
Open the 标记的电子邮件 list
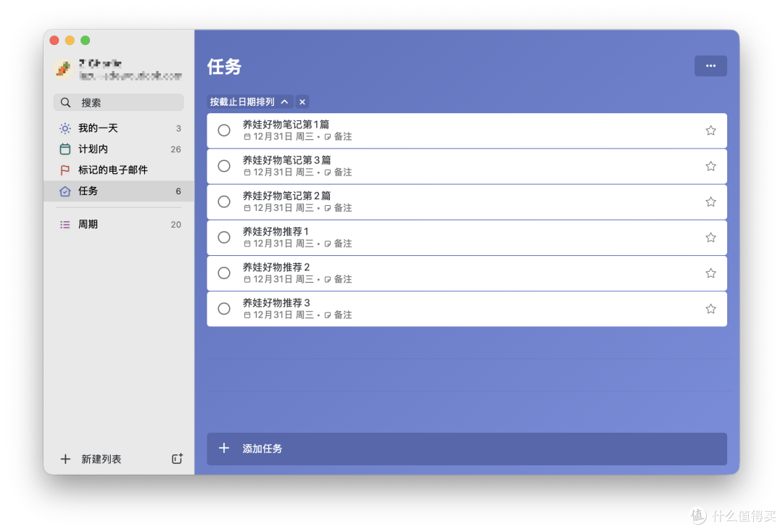119,170
